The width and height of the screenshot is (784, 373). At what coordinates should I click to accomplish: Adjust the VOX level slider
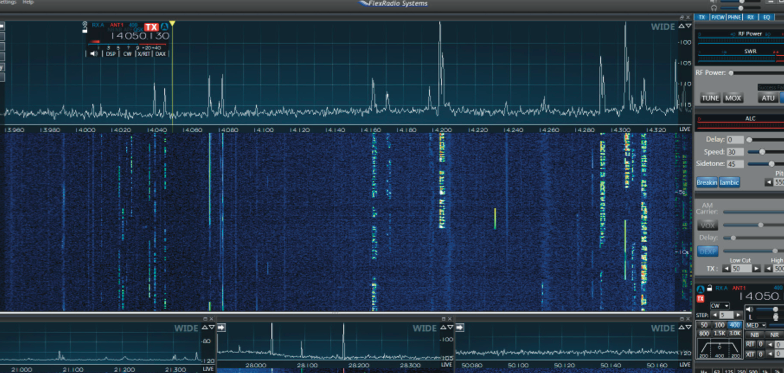coord(754,226)
